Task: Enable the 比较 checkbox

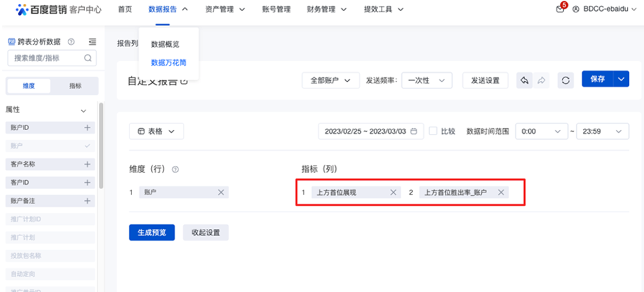Action: [433, 131]
